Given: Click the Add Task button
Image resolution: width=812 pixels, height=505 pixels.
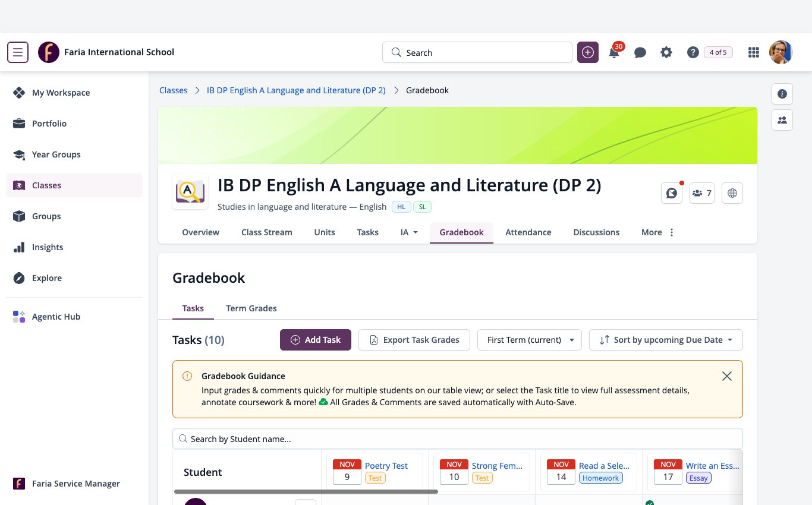Looking at the screenshot, I should (x=316, y=340).
